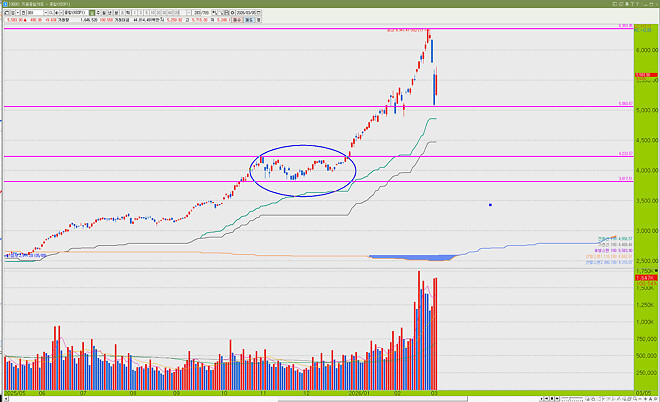Image resolution: width=660 pixels, height=402 pixels.
Task: Switch chart to yearly (년) period
Action: (x=109, y=13)
